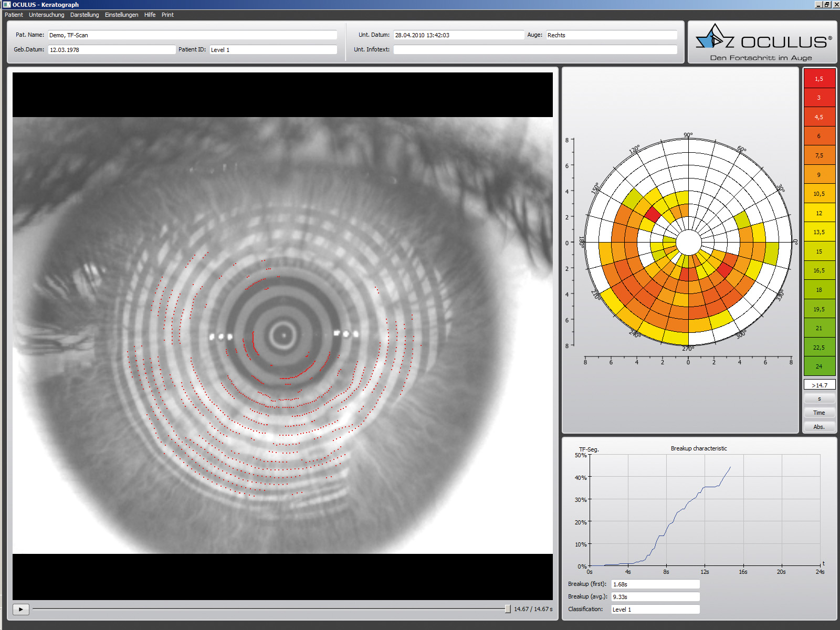Click the Unt. Datum field
The image size is (840, 630).
(459, 35)
